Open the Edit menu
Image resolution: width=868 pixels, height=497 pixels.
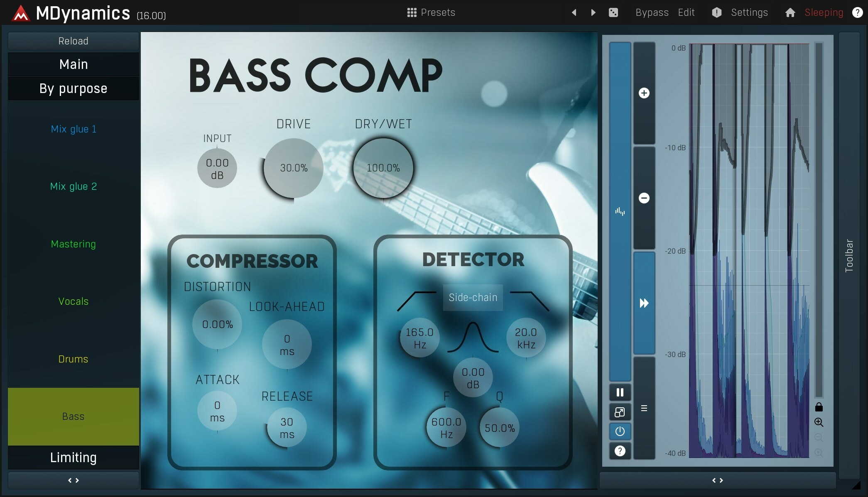(686, 12)
